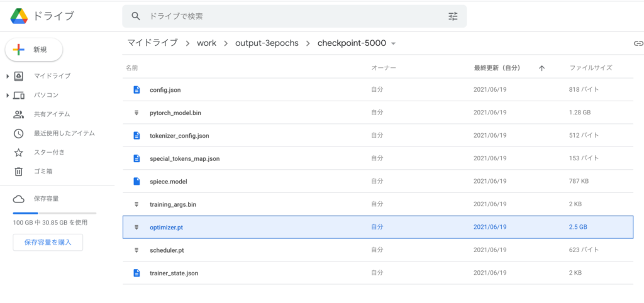Open ゴミ箱 trash folder
The width and height of the screenshot is (644, 303).
click(x=44, y=172)
